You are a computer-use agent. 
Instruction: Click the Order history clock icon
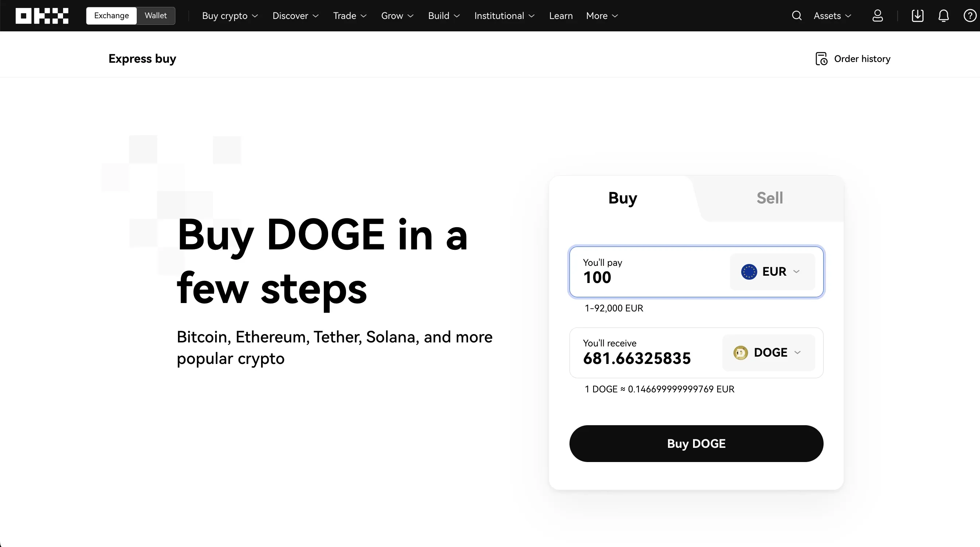[821, 59]
